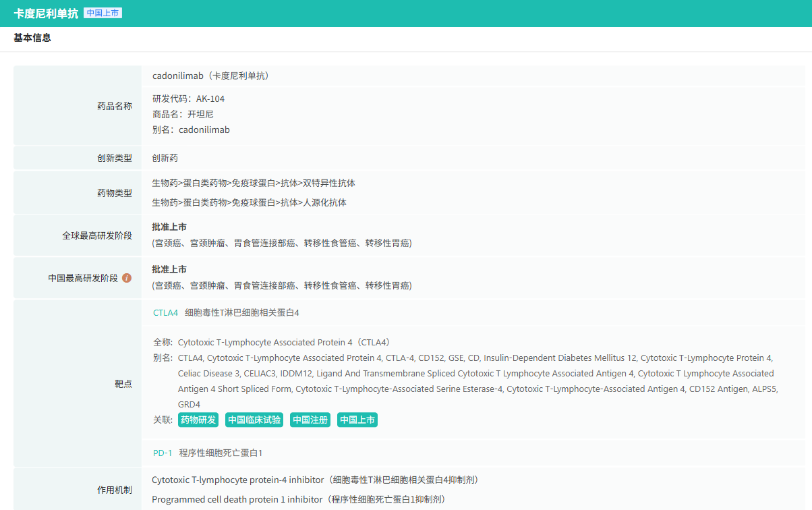Image resolution: width=812 pixels, height=510 pixels.
Task: Click the 商品名 开坦尼 text
Action: pos(183,114)
